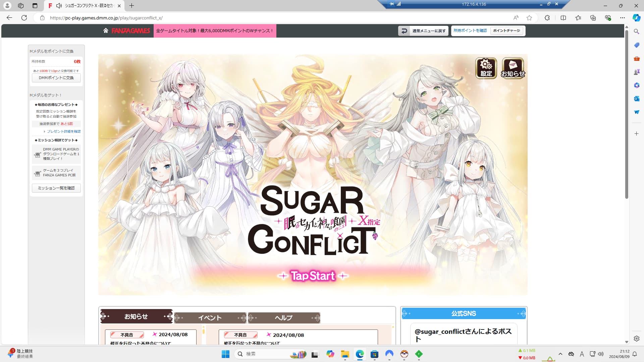Open Browser essentials heart icon

(x=608, y=18)
